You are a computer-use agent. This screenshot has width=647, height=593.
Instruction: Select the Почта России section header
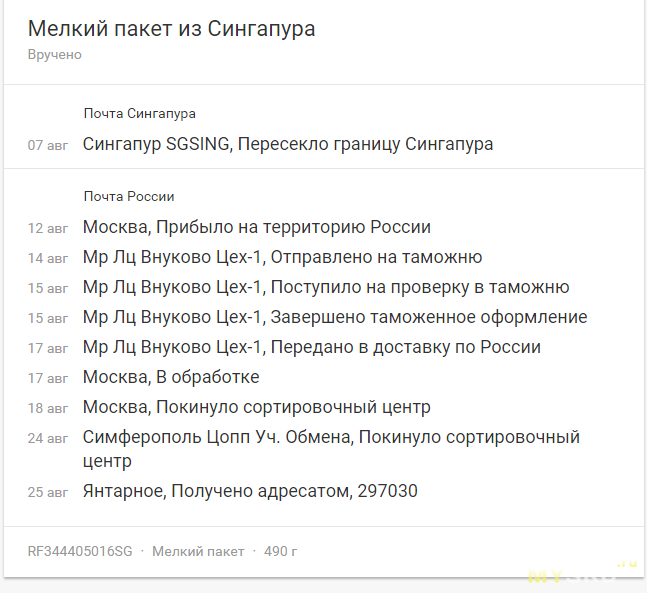coord(129,196)
